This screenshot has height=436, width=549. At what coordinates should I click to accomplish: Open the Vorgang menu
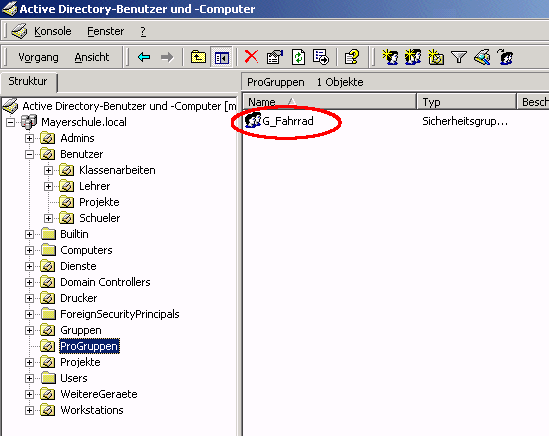tap(39, 57)
